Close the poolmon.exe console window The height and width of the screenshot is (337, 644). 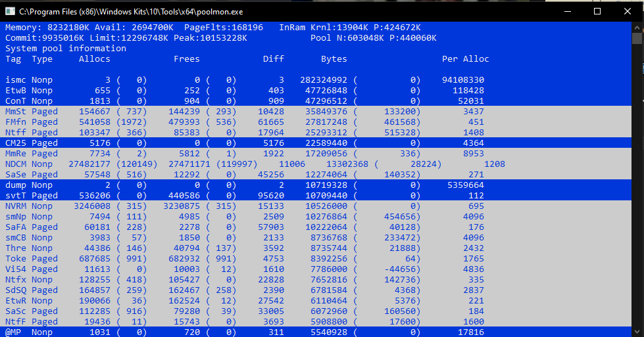click(x=628, y=11)
